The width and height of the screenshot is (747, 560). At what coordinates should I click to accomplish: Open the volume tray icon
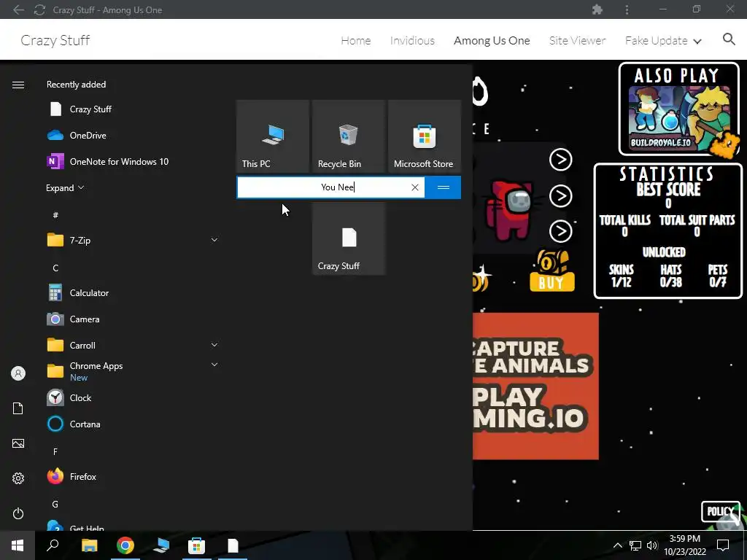(x=652, y=545)
